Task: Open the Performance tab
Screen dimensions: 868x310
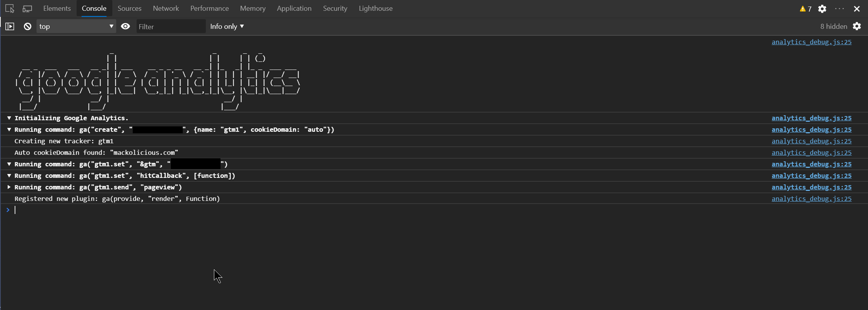Action: point(210,8)
